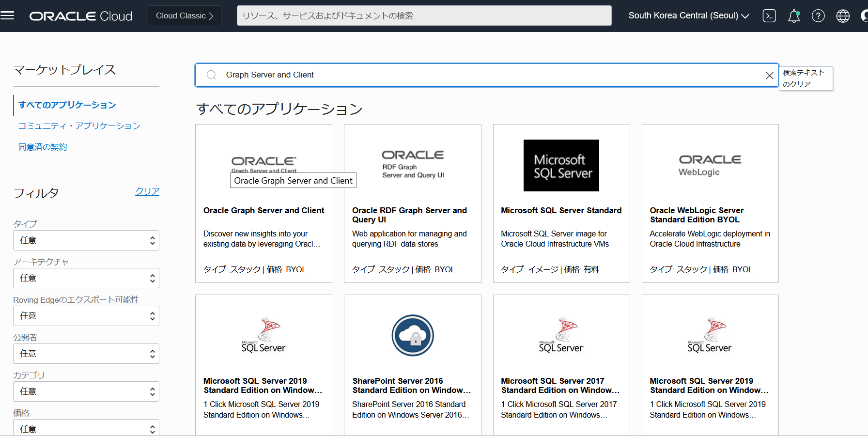The image size is (868, 437).
Task: Open the Oracle WebLogic logo thumbnail
Action: click(x=710, y=165)
